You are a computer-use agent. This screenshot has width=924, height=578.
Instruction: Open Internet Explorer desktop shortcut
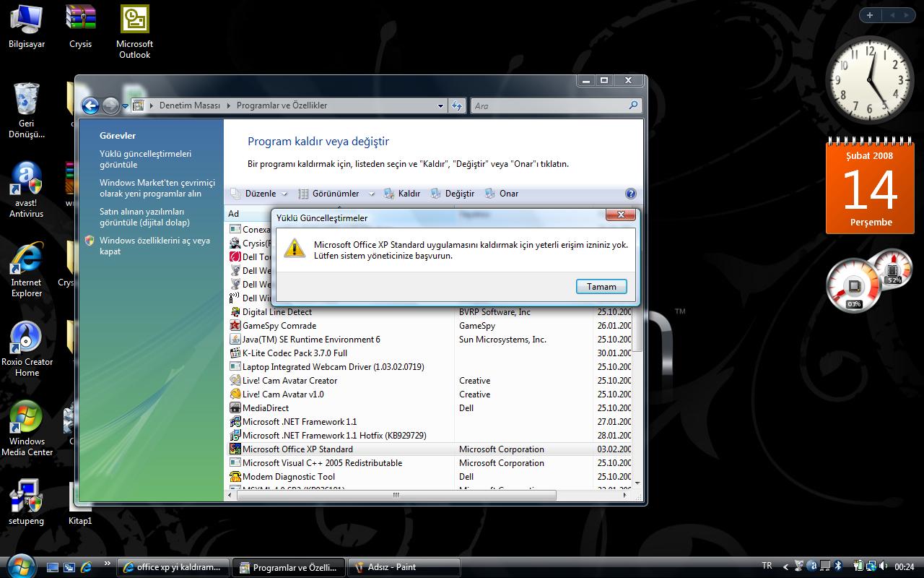coord(27,269)
